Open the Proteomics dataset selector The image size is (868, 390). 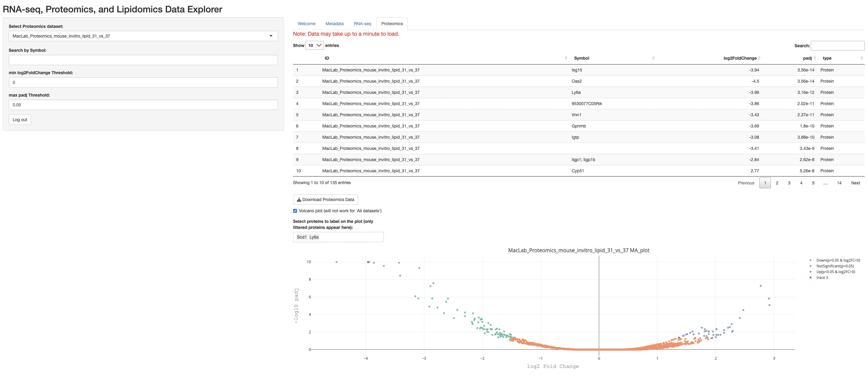143,36
